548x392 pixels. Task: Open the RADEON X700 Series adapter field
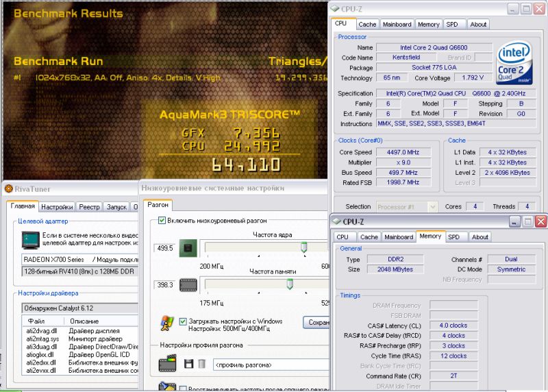click(80, 260)
